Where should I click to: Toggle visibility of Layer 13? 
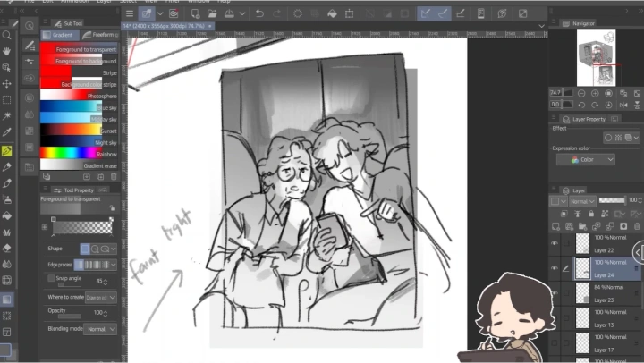[x=555, y=317]
